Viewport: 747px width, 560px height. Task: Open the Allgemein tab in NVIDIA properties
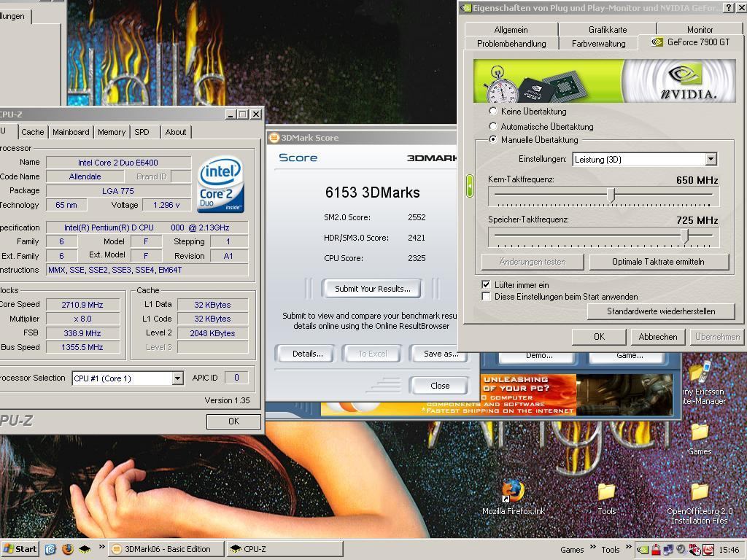tap(511, 29)
